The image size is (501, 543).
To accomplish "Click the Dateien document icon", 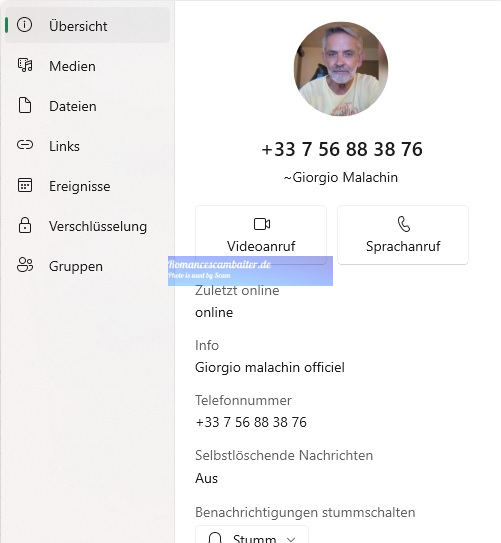I will pos(25,105).
